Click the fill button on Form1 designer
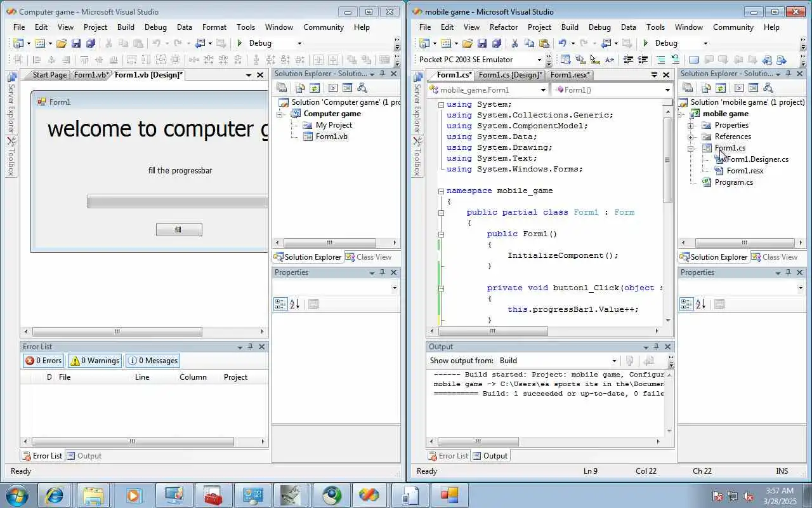 click(179, 230)
